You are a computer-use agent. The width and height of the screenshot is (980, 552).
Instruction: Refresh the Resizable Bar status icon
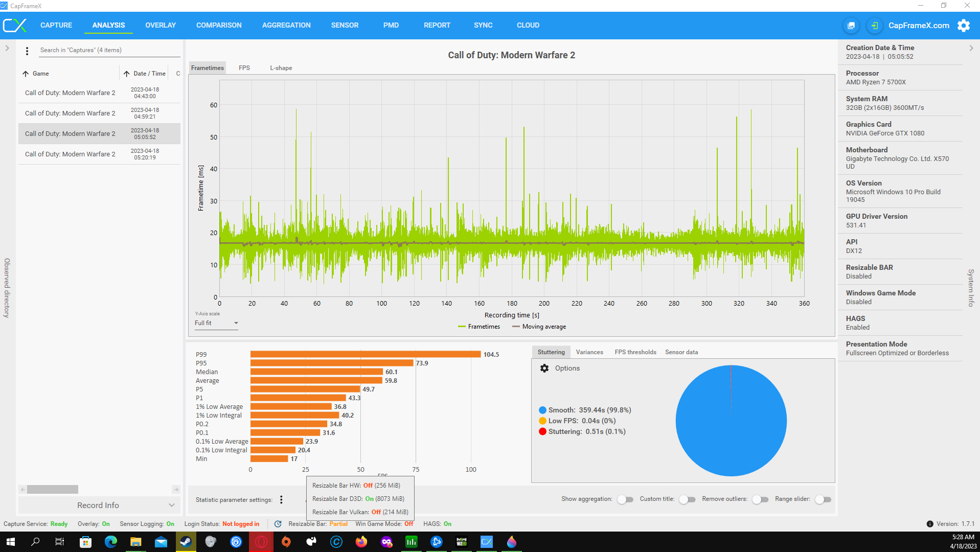(x=278, y=524)
